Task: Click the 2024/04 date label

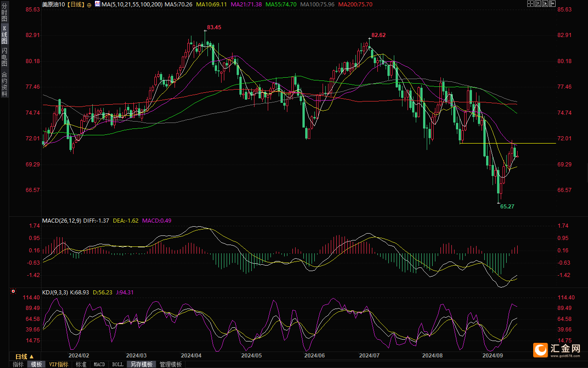Action: pyautogui.click(x=191, y=355)
